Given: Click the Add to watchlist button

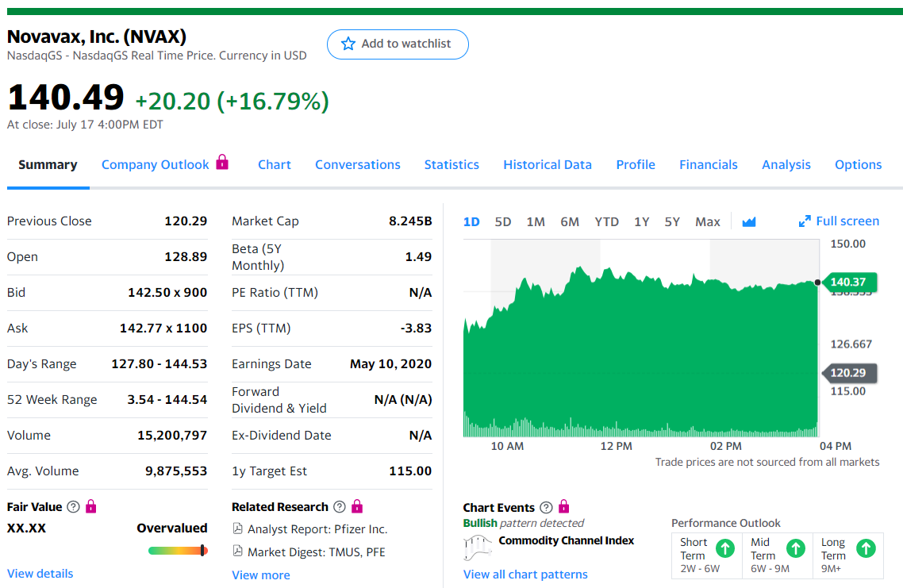Looking at the screenshot, I should [398, 44].
